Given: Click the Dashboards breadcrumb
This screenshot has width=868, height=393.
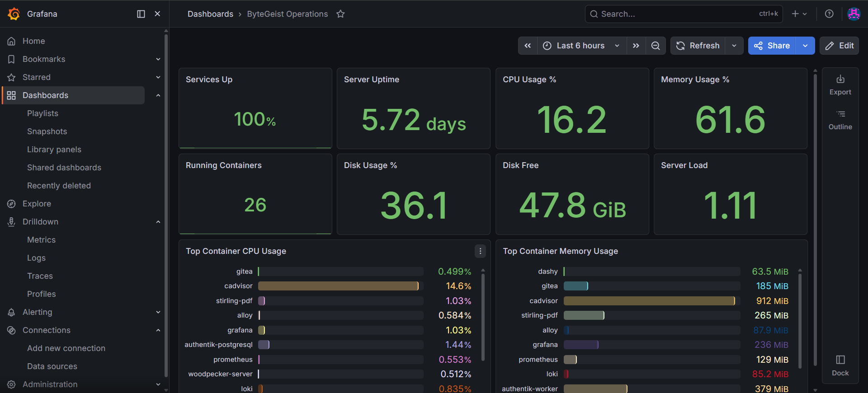Looking at the screenshot, I should [210, 14].
